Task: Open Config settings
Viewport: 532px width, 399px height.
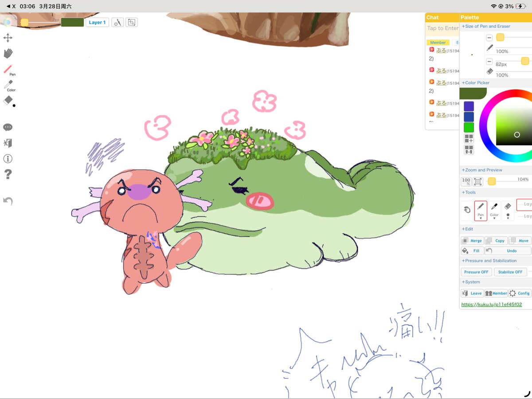Action: point(520,293)
